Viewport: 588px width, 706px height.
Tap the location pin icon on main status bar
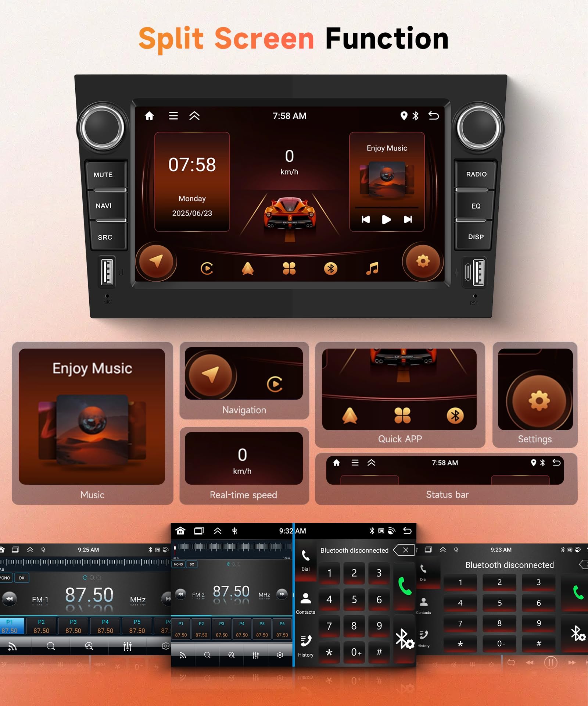404,116
